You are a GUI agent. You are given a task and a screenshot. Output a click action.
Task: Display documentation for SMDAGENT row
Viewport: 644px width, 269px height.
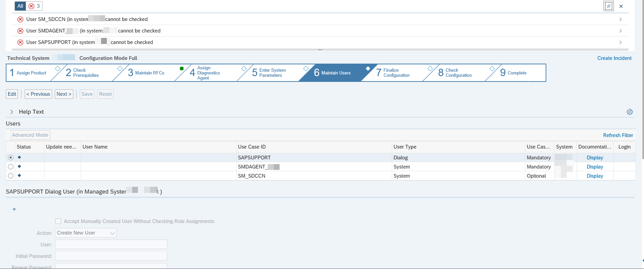coord(595,167)
